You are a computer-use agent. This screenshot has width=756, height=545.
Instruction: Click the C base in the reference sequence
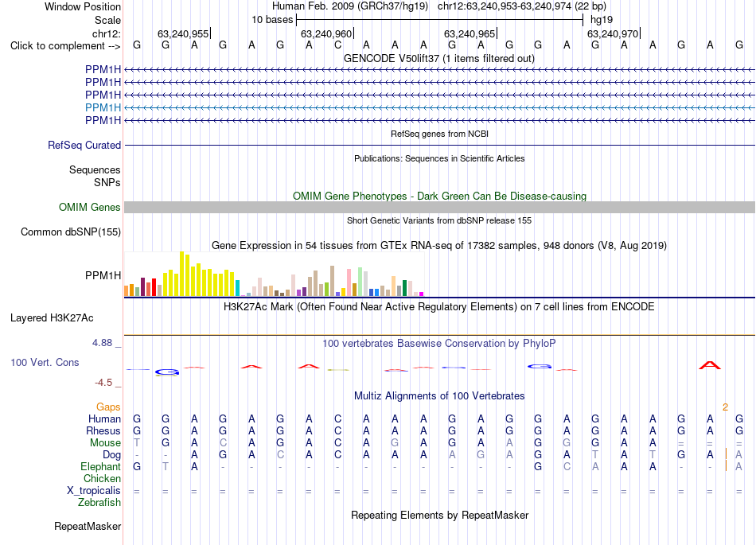point(337,45)
